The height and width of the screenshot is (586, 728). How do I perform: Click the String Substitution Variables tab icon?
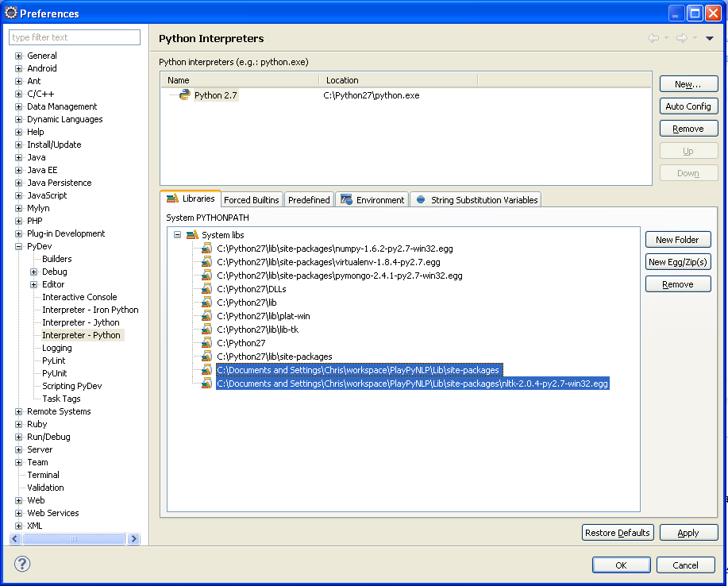click(x=421, y=199)
